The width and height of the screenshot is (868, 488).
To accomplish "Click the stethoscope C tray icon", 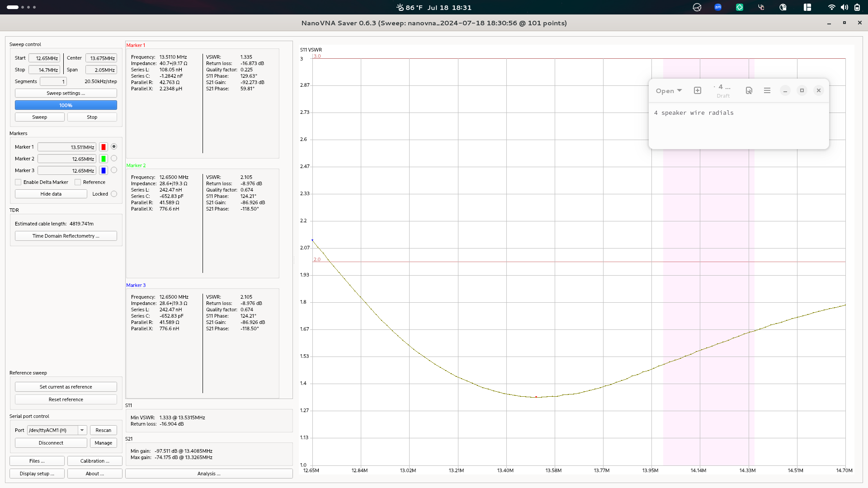I will (761, 7).
